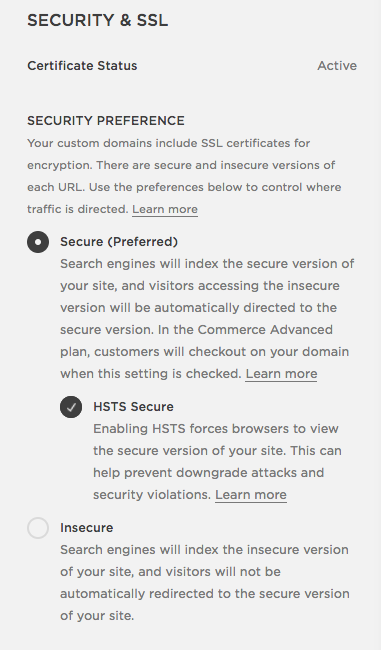The height and width of the screenshot is (650, 381).
Task: Click the 'SECURITY PREFERENCE' section heading
Action: pos(106,121)
